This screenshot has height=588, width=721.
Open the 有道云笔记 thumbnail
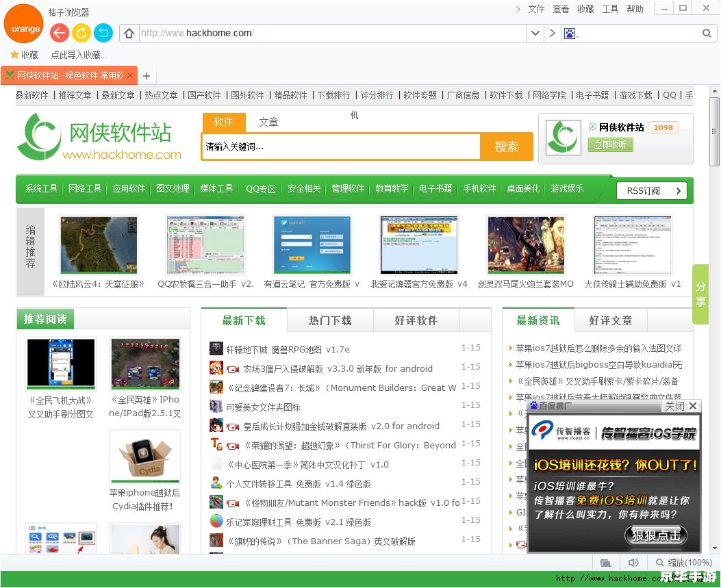[x=312, y=245]
